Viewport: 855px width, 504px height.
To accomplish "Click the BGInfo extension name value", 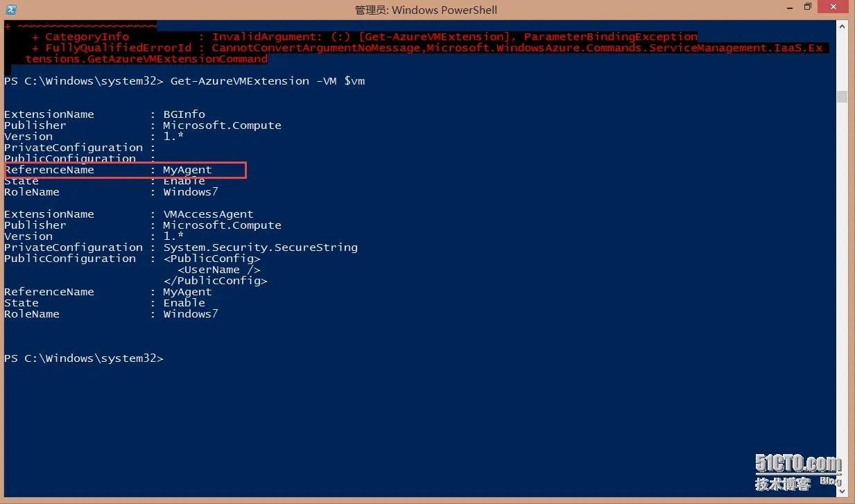I will click(184, 114).
